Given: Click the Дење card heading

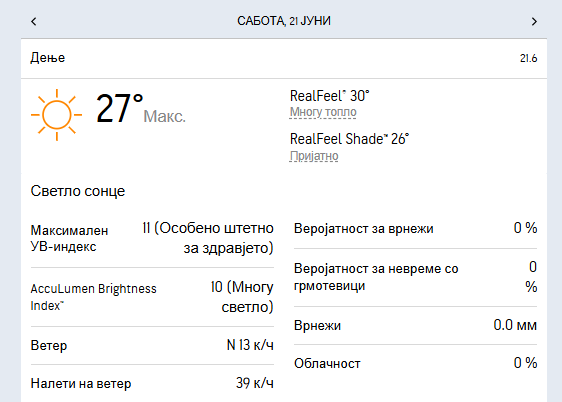Looking at the screenshot, I should click(48, 58).
